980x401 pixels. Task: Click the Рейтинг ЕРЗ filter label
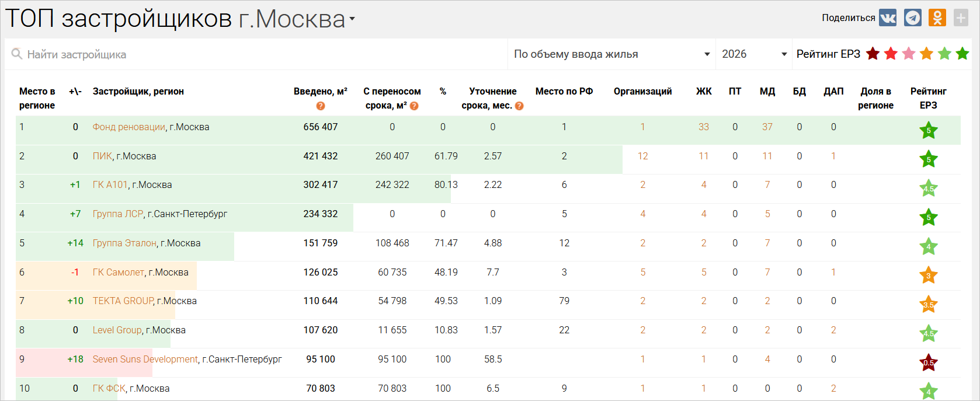pyautogui.click(x=828, y=54)
